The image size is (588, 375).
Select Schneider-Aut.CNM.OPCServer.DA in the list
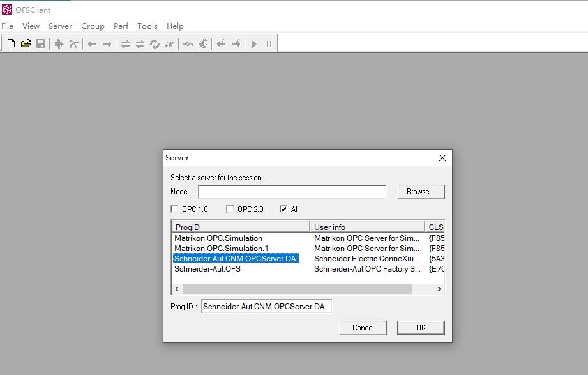(236, 258)
